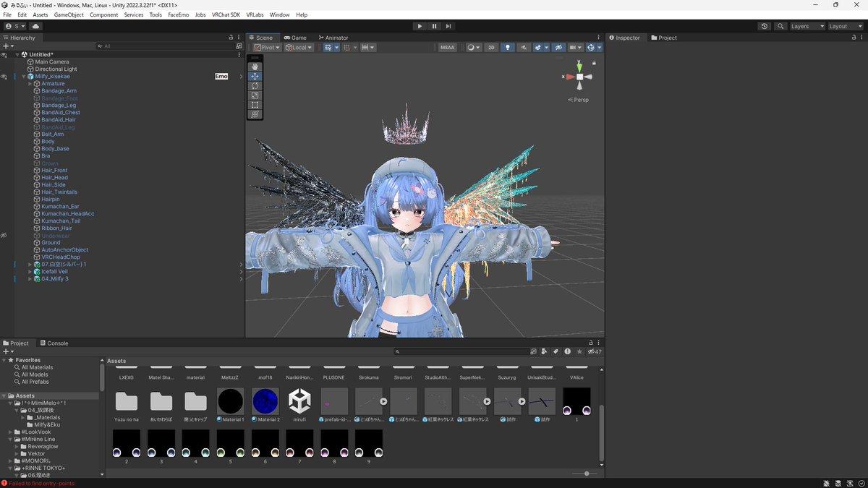Select the Rotate tool in scene toolbar

click(255, 85)
